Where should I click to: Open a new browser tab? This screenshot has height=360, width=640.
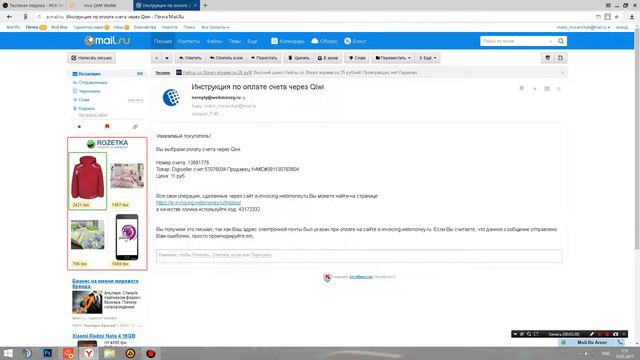tap(205, 5)
